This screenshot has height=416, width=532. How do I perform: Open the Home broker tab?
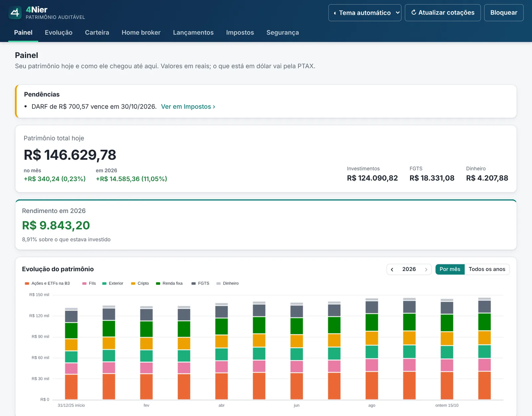[x=141, y=33]
